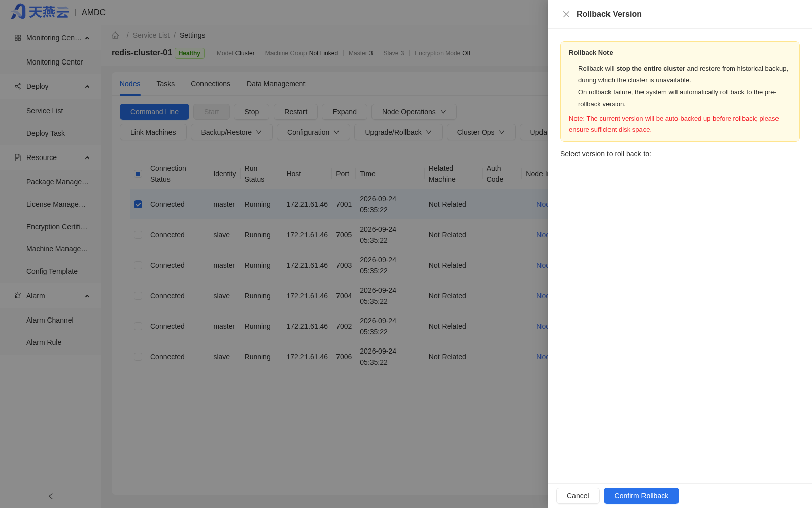Switch to the Connections tab
This screenshot has height=508, width=812.
pos(211,84)
